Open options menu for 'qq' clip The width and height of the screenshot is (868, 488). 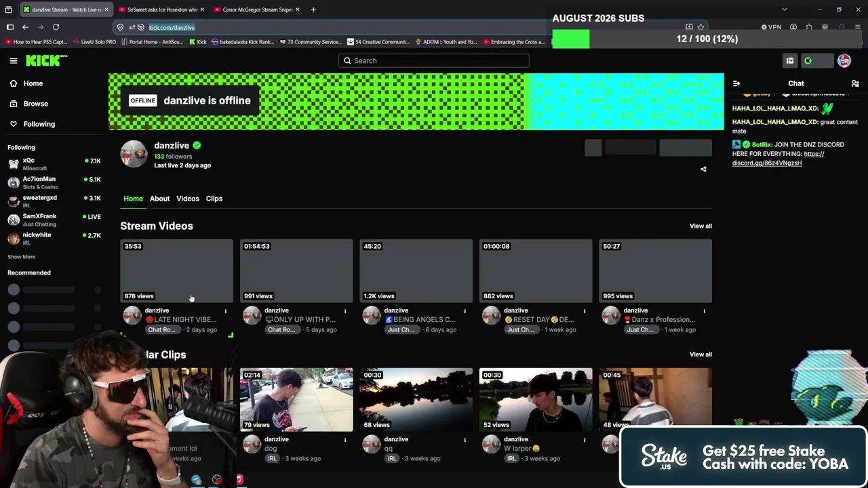pyautogui.click(x=465, y=440)
